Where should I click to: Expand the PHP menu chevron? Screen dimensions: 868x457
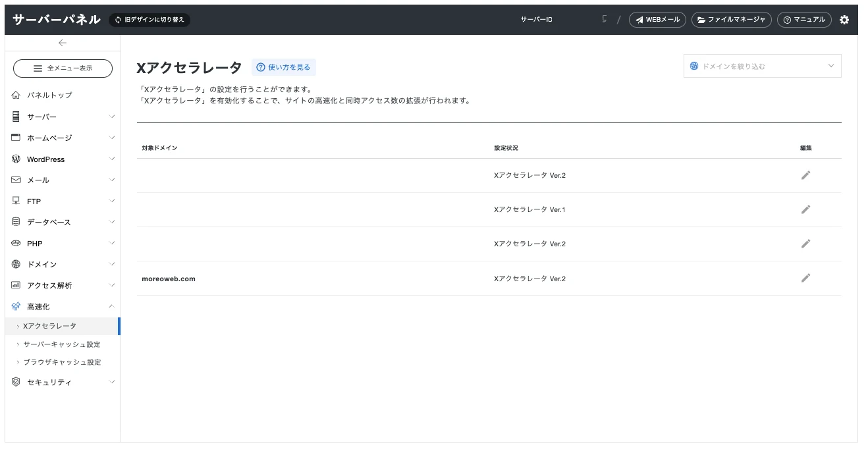[112, 243]
